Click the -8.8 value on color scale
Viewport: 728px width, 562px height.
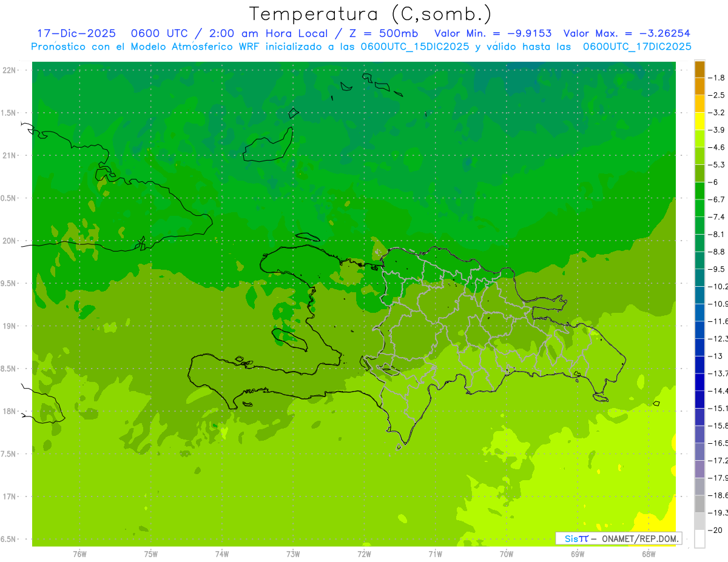point(716,252)
